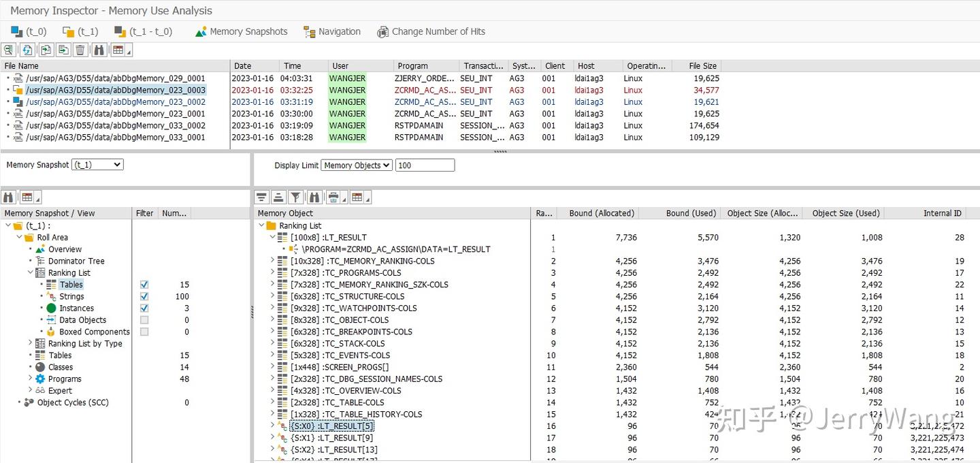Expand Ranking List by Type node
The width and height of the screenshot is (980, 463).
pyautogui.click(x=31, y=343)
